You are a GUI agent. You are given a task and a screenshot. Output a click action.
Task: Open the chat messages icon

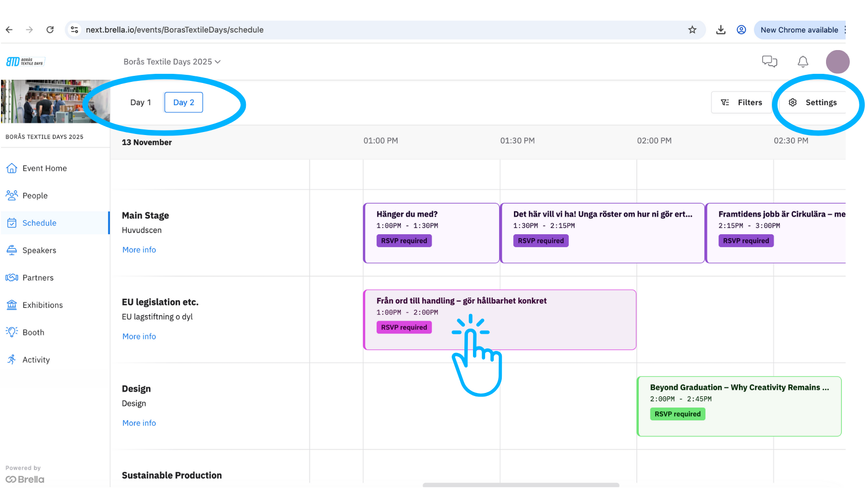coord(769,62)
